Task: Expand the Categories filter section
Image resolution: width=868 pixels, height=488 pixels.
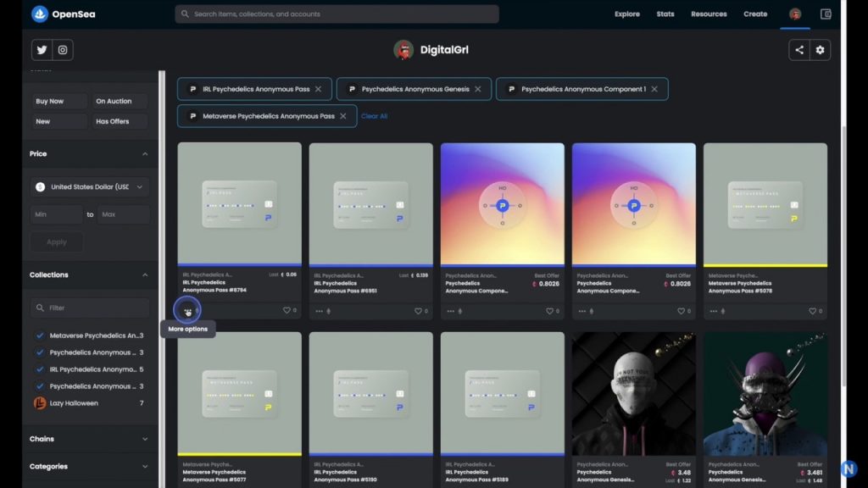Action: pos(89,466)
